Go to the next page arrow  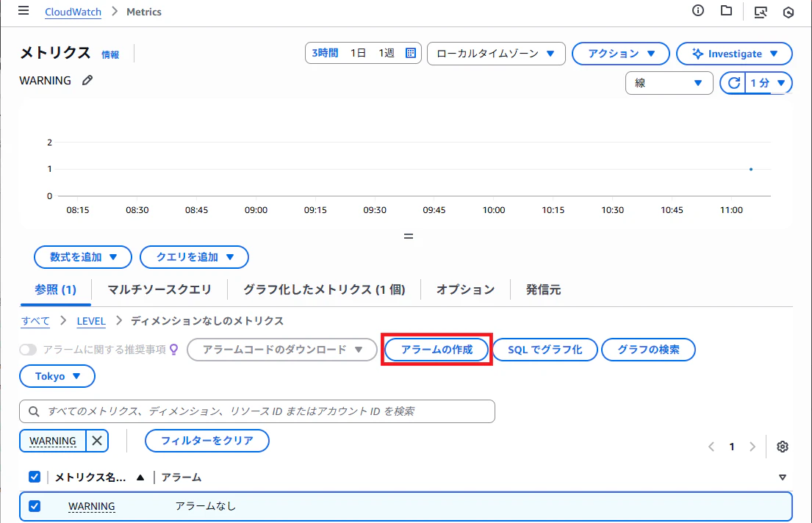[752, 447]
